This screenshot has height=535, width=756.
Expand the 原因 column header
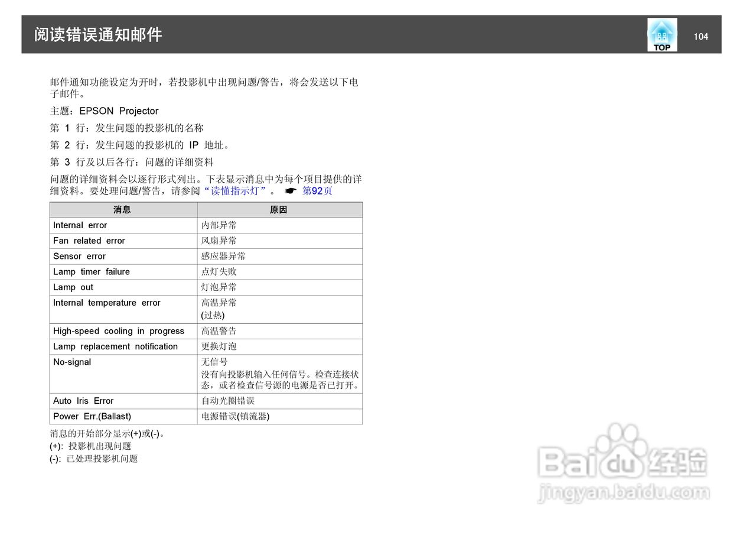tap(279, 209)
